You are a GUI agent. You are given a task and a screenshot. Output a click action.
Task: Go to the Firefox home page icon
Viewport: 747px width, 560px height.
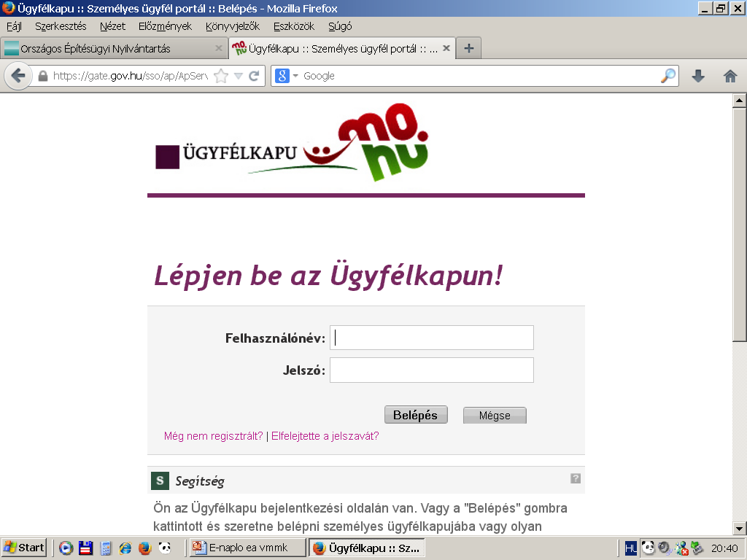click(x=729, y=76)
